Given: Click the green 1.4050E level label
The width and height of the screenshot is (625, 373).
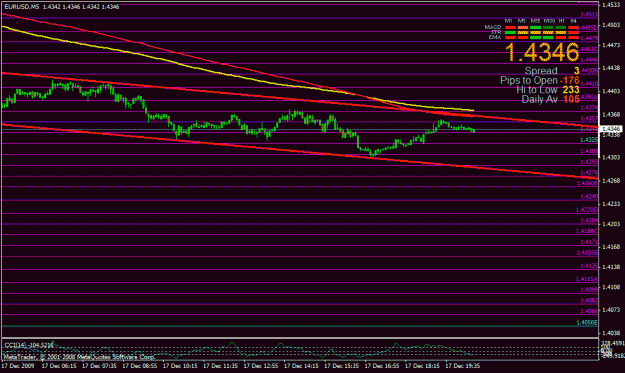Looking at the screenshot, I should pyautogui.click(x=587, y=322).
